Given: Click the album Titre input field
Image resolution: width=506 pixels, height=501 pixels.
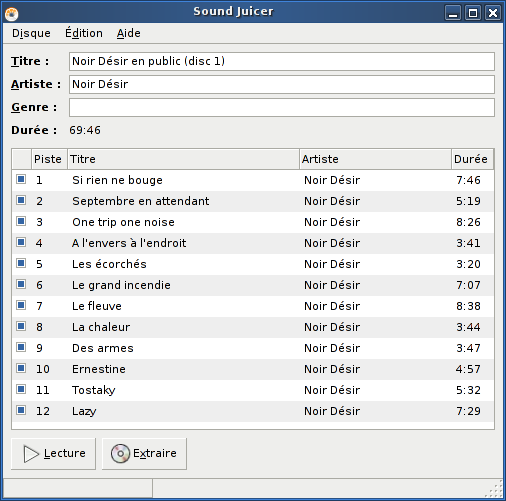Looking at the screenshot, I should 282,61.
